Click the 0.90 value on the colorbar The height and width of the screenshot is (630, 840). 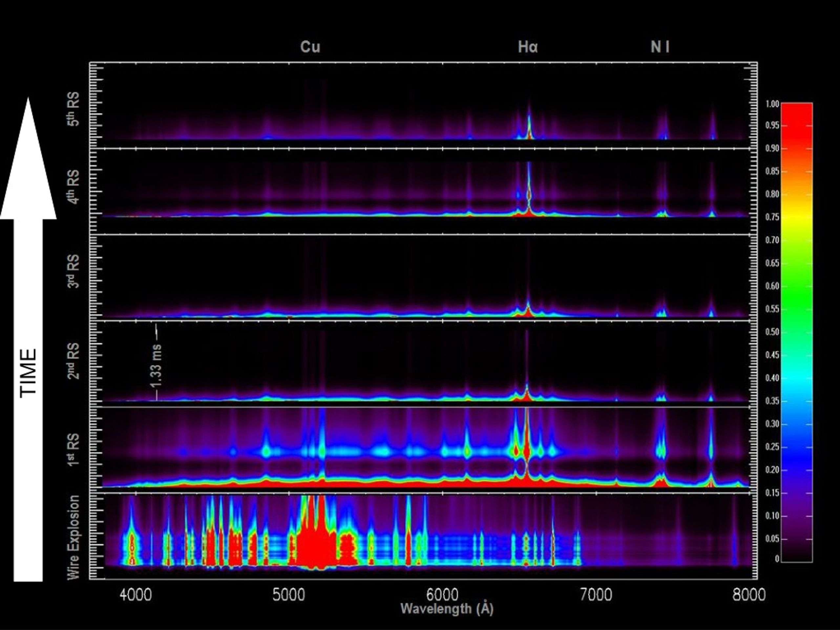pos(772,148)
